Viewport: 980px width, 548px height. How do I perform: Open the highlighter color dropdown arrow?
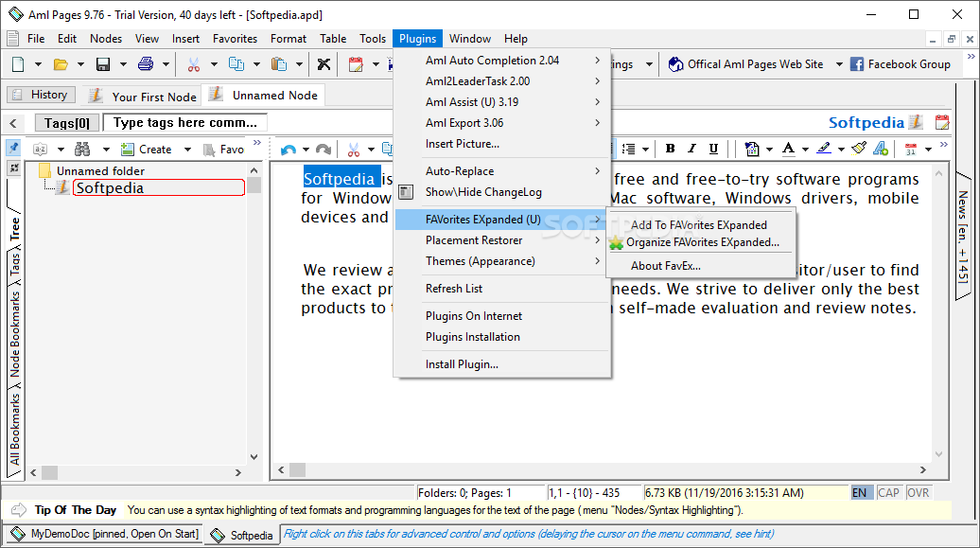pos(841,150)
